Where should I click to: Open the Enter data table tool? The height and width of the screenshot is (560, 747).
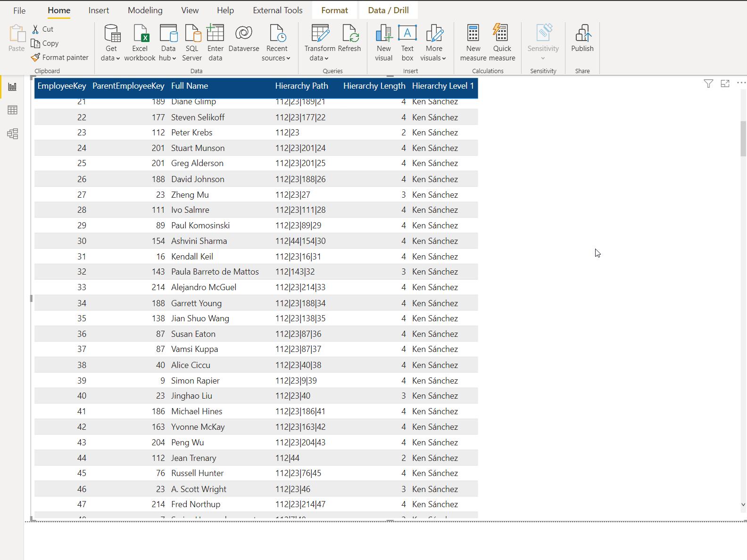(216, 42)
